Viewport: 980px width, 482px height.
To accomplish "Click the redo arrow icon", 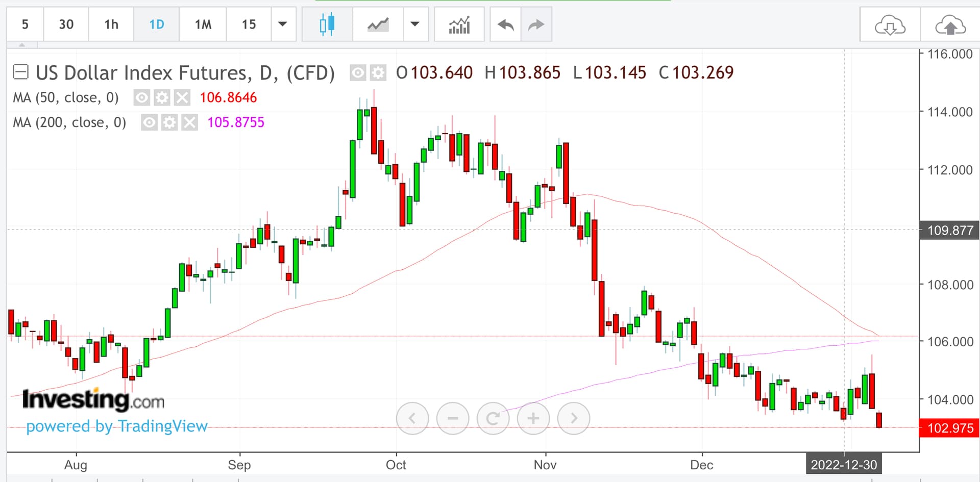I will click(536, 24).
